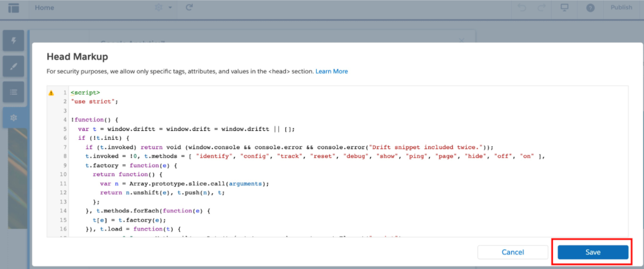Click the <script> tag on line 1
The height and width of the screenshot is (269, 644).
click(85, 93)
